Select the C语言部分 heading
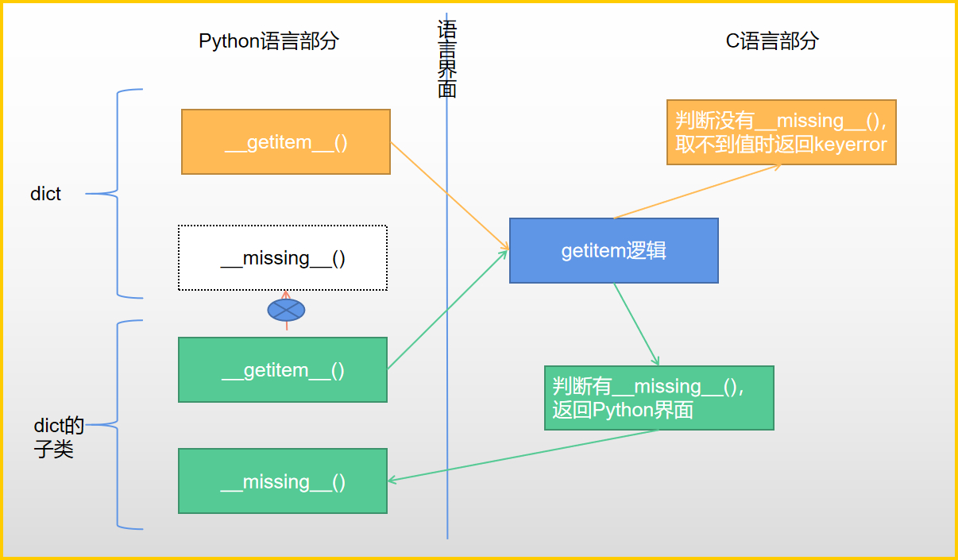Screen dimensions: 958x560 (772, 41)
